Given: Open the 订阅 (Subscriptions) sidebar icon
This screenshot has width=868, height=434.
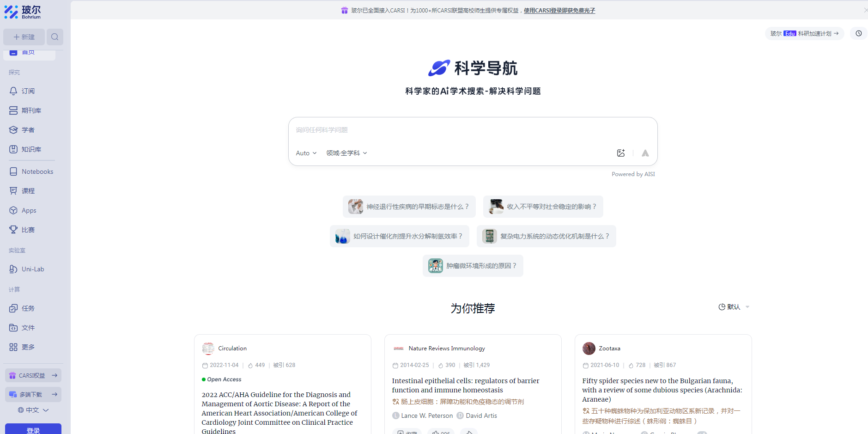Looking at the screenshot, I should click(14, 91).
